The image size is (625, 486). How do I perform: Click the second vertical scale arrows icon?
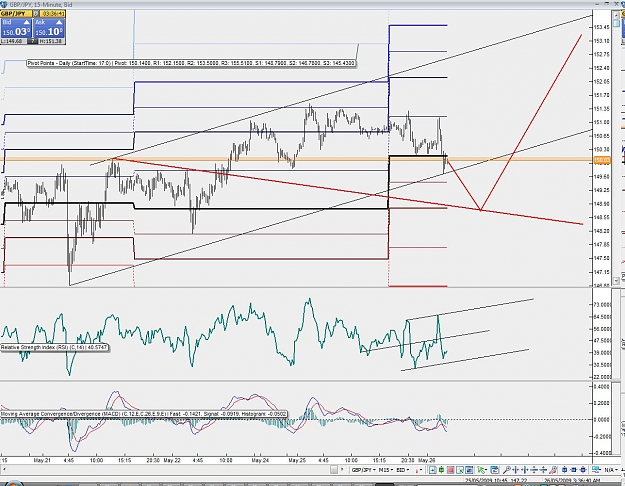(543, 470)
